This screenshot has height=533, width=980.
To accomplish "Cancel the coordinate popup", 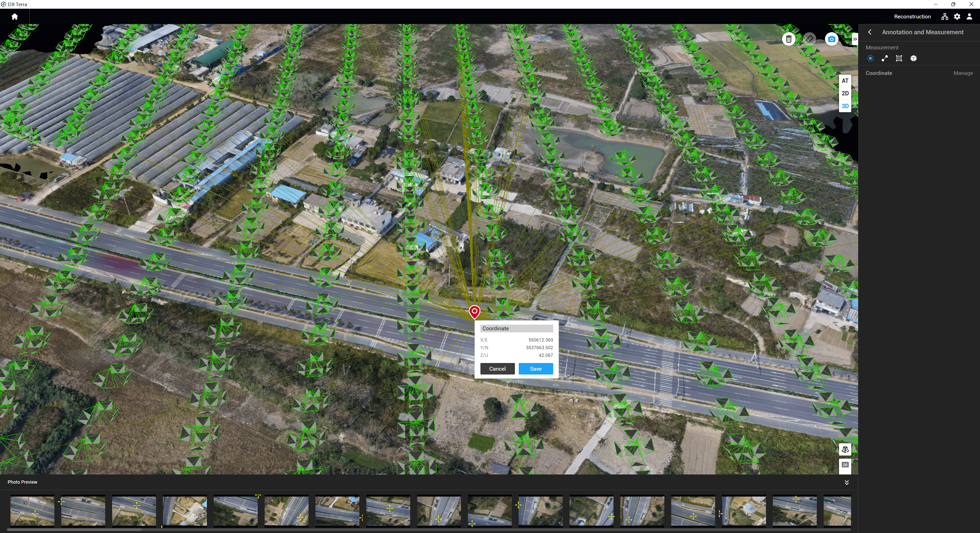I will pos(497,369).
